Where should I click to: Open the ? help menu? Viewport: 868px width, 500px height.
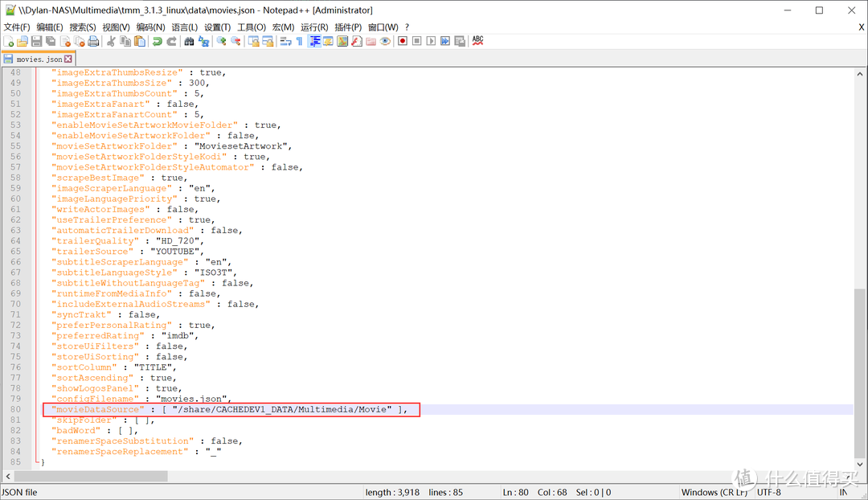click(407, 27)
